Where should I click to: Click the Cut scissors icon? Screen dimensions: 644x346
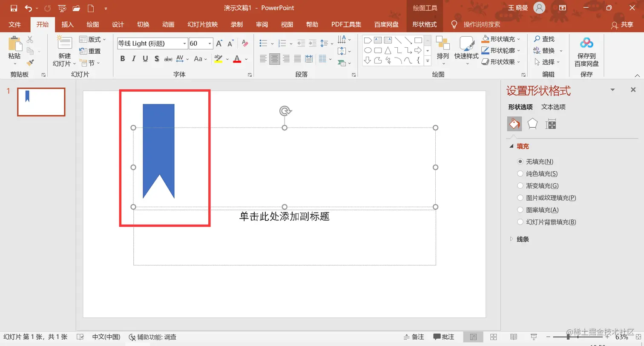point(30,40)
